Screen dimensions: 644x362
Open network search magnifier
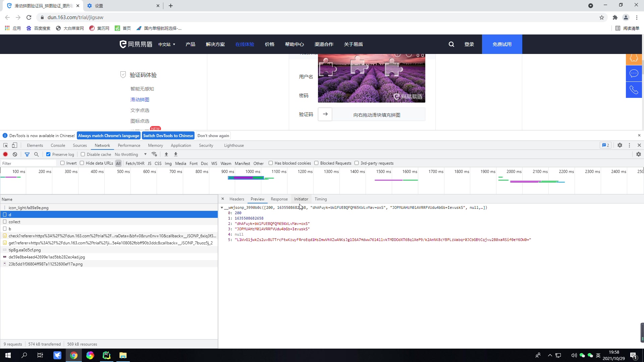click(37, 154)
